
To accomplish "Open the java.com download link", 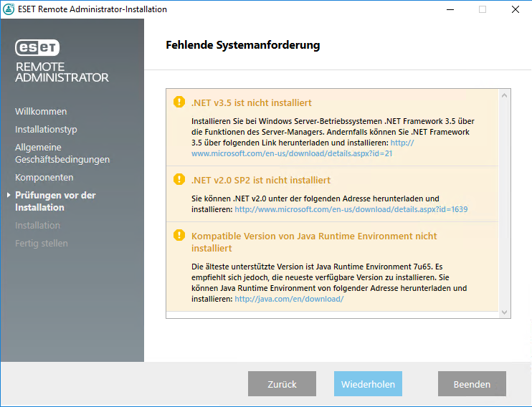I will pos(289,299).
